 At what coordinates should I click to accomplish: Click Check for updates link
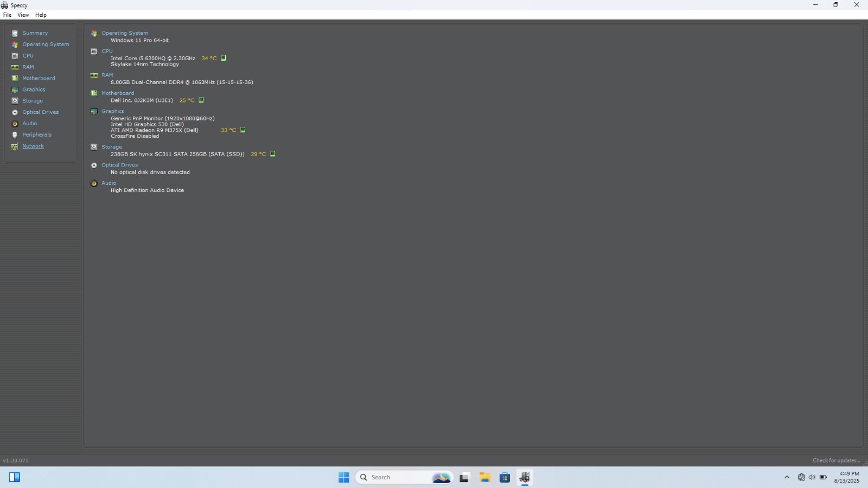click(x=836, y=460)
